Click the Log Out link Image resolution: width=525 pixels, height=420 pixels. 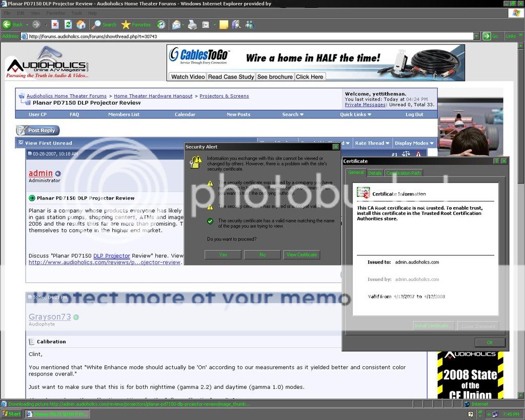click(x=414, y=114)
